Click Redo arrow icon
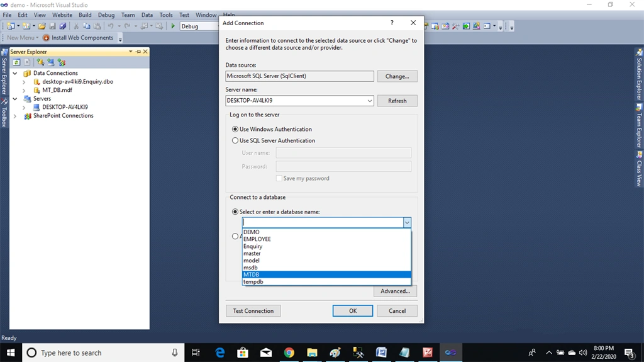The width and height of the screenshot is (644, 362). [127, 26]
